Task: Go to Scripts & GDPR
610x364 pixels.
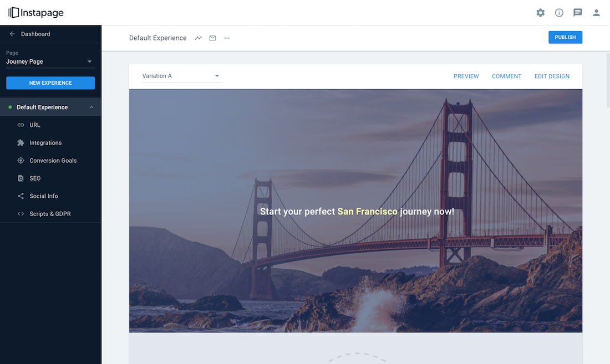Action: [x=50, y=214]
